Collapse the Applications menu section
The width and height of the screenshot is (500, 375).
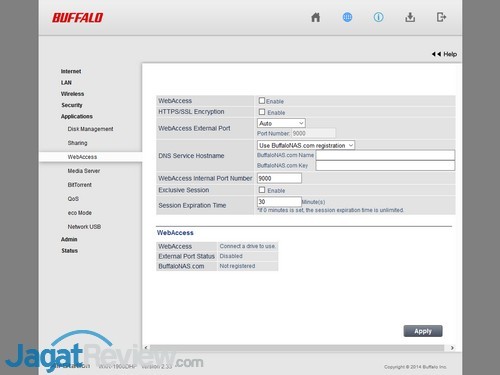[77, 116]
